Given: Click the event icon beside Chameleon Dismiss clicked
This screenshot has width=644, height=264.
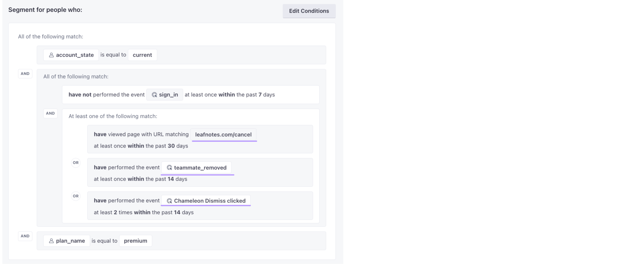Looking at the screenshot, I should point(170,201).
